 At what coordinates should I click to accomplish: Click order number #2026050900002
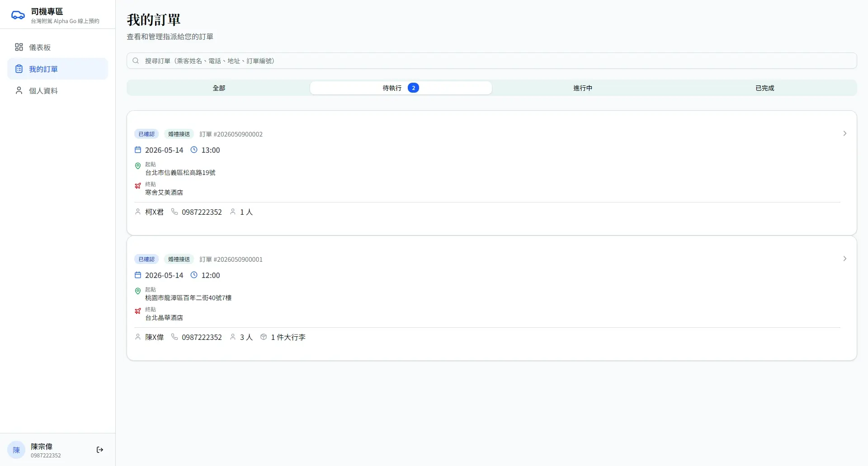[x=231, y=134]
